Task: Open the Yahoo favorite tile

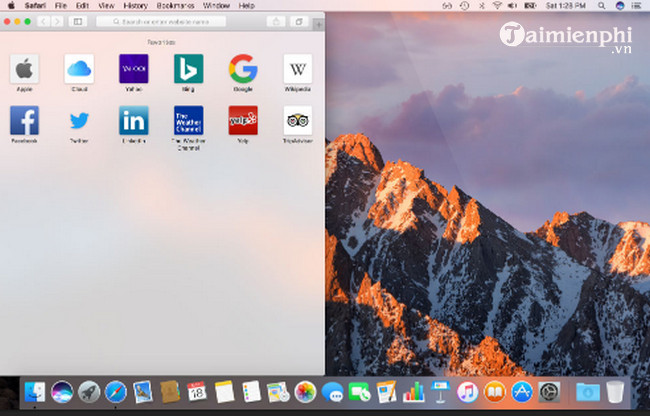Action: [133, 69]
